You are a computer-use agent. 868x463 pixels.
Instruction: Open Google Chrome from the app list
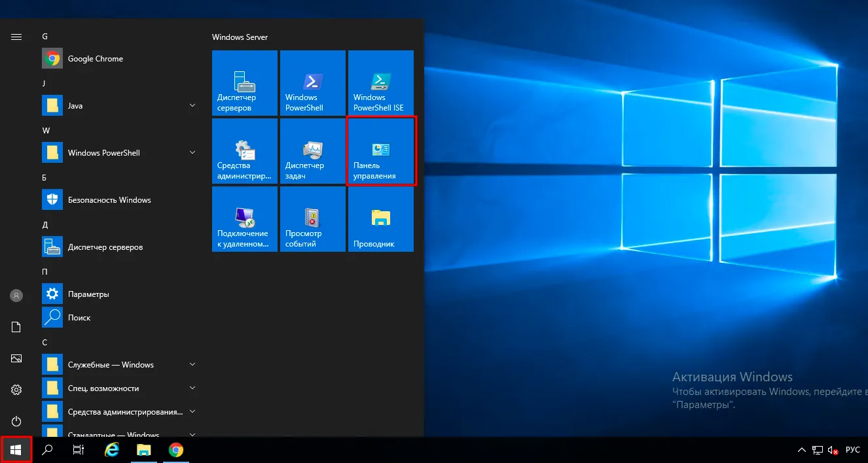point(120,59)
